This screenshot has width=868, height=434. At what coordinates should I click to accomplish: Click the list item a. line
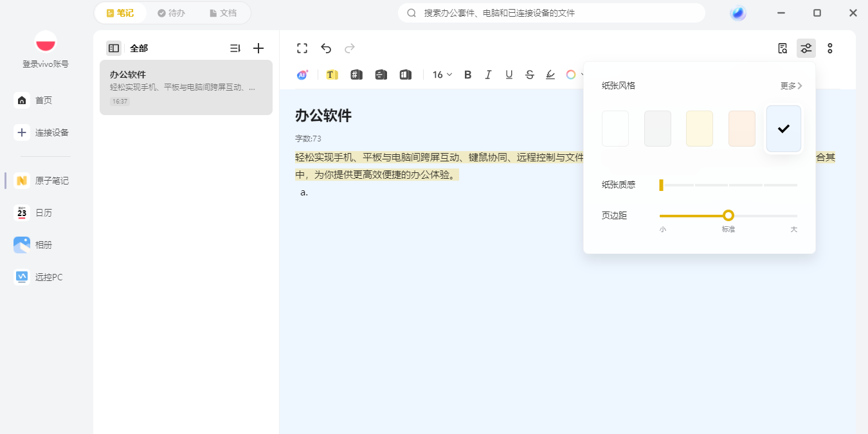click(x=304, y=192)
